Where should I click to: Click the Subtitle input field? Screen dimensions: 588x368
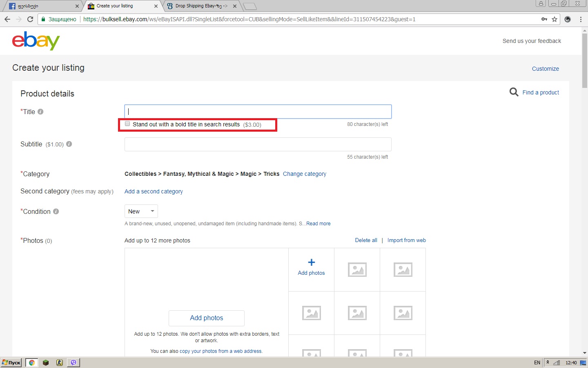point(258,144)
